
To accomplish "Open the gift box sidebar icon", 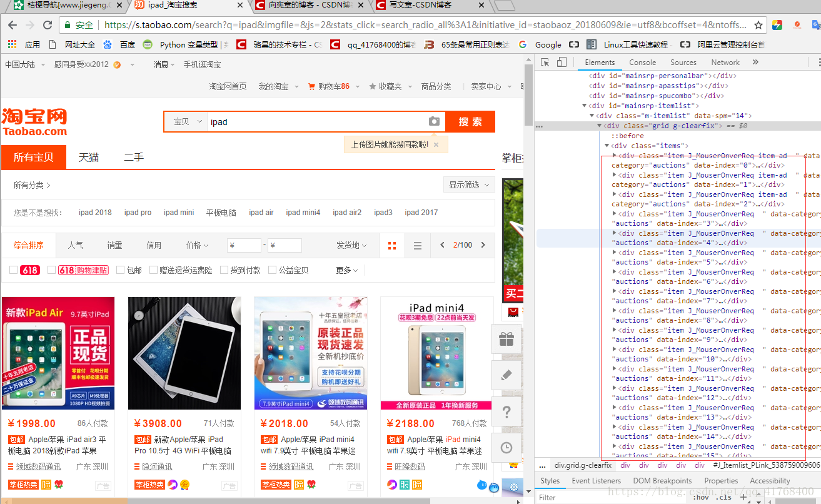I will [x=506, y=339].
